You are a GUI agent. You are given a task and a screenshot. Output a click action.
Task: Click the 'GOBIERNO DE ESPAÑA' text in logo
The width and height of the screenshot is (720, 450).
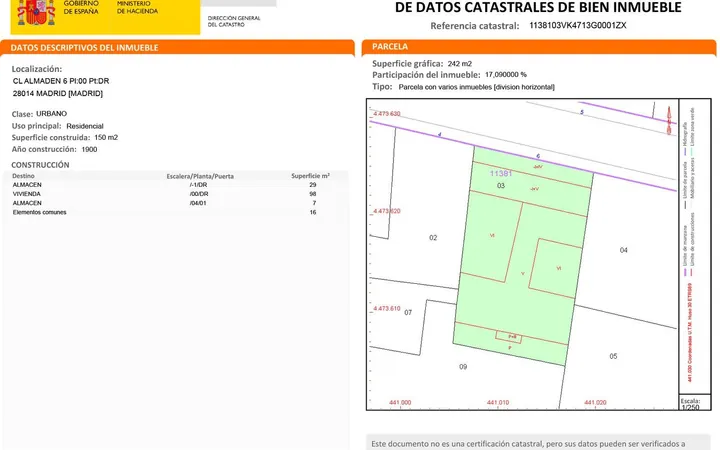[x=81, y=7]
